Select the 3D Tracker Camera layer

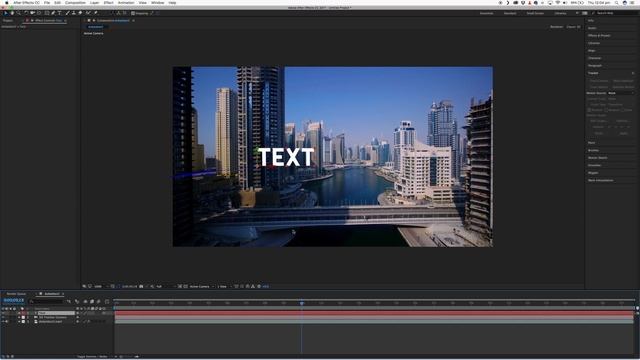click(53, 317)
